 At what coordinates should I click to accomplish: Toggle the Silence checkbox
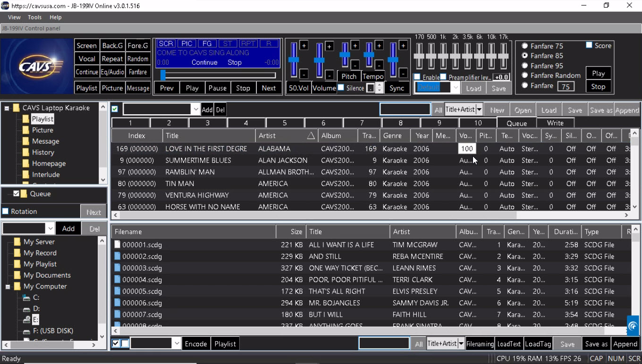(x=341, y=87)
